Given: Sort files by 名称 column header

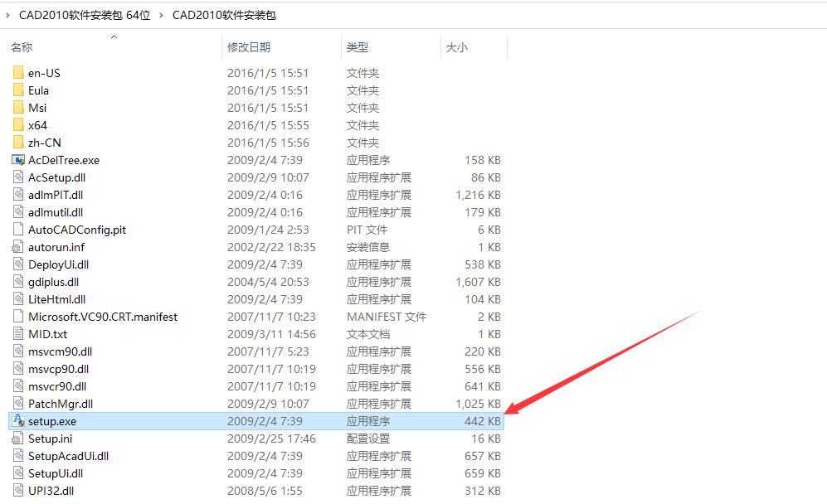Looking at the screenshot, I should pos(22,47).
